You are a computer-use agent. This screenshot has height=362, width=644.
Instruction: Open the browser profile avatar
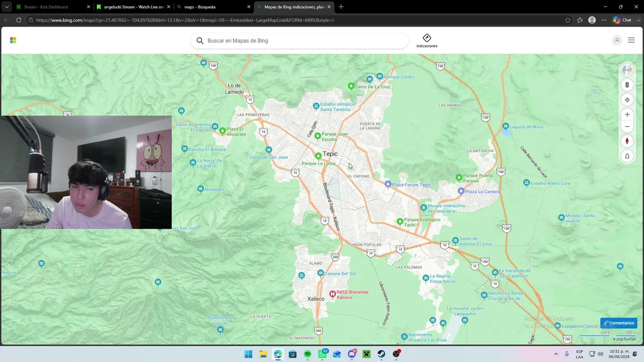[x=592, y=20]
